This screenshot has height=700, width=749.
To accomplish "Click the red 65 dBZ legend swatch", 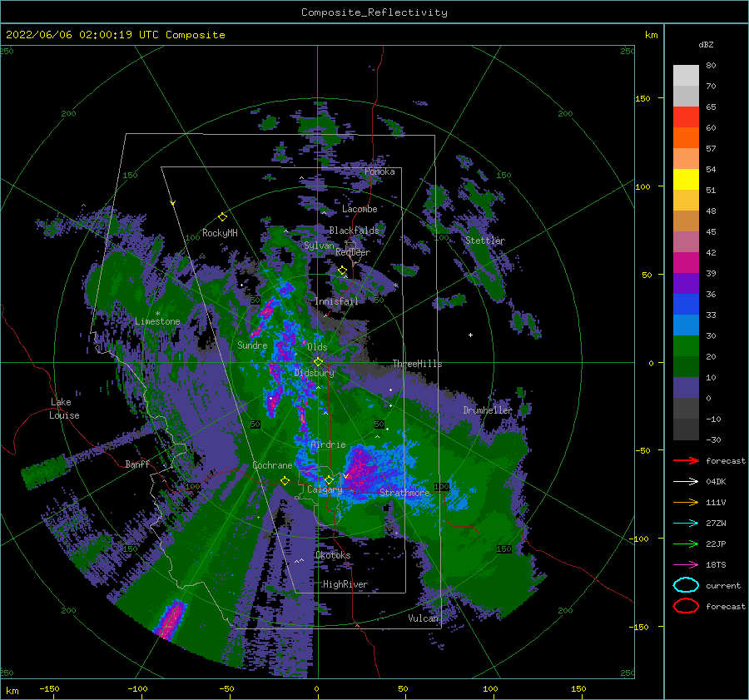I will (686, 117).
